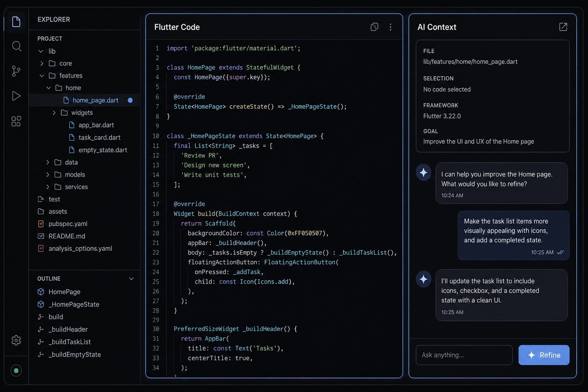Open empty_state.dart file
This screenshot has width=588, height=392.
103,150
